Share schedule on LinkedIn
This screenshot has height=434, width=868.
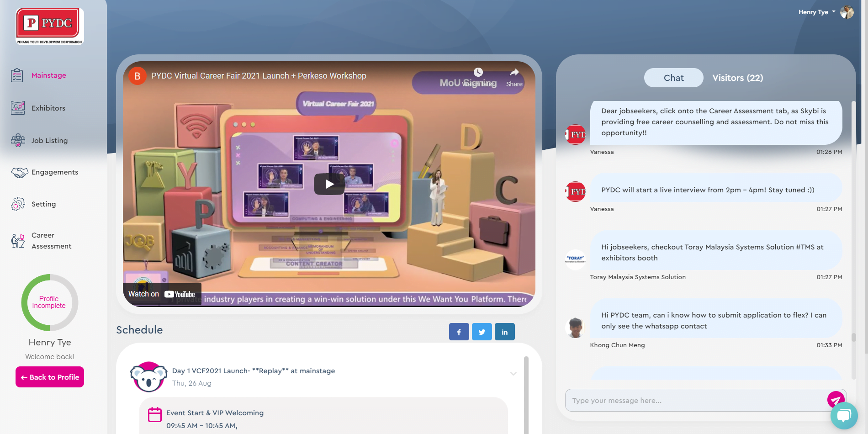[x=504, y=332]
